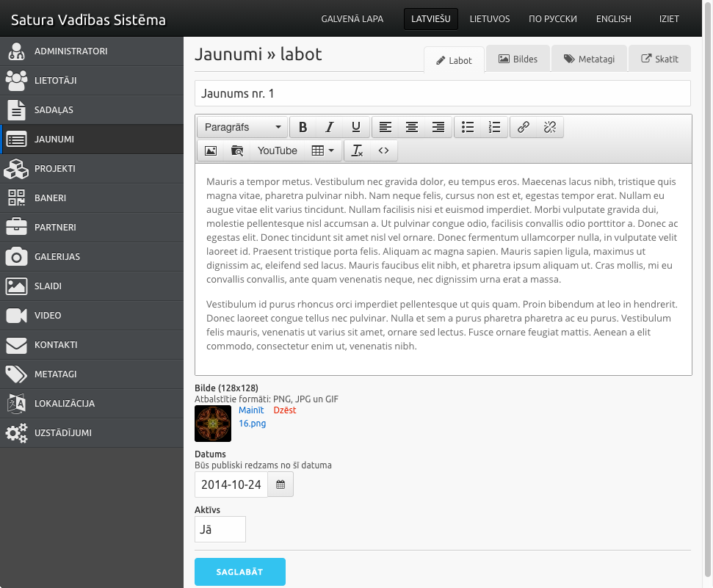Viewport: 713px width, 588px height.
Task: Toggle bold formatting in editor
Action: (303, 127)
